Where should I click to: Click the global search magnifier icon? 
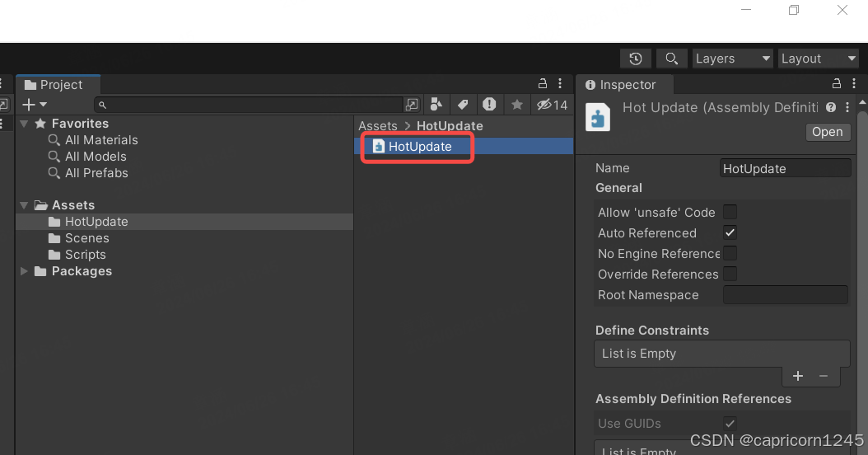click(672, 59)
